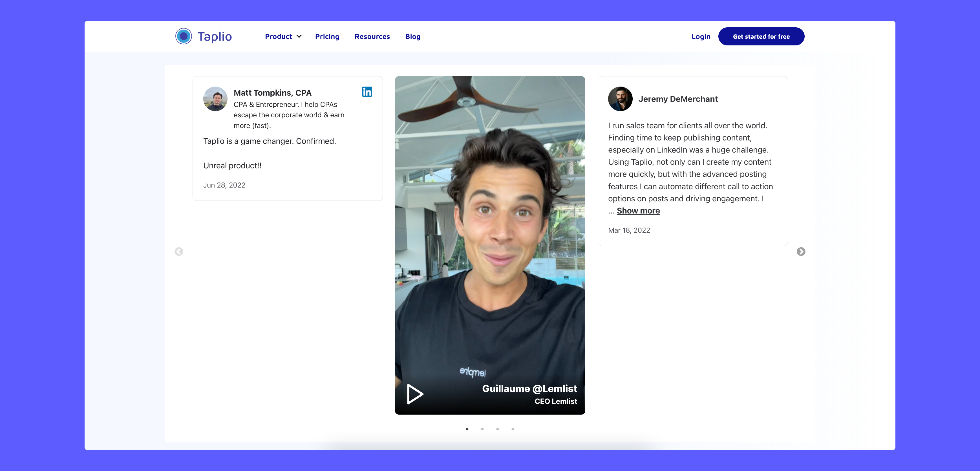Open the Resources menu item
980x471 pixels.
(372, 36)
